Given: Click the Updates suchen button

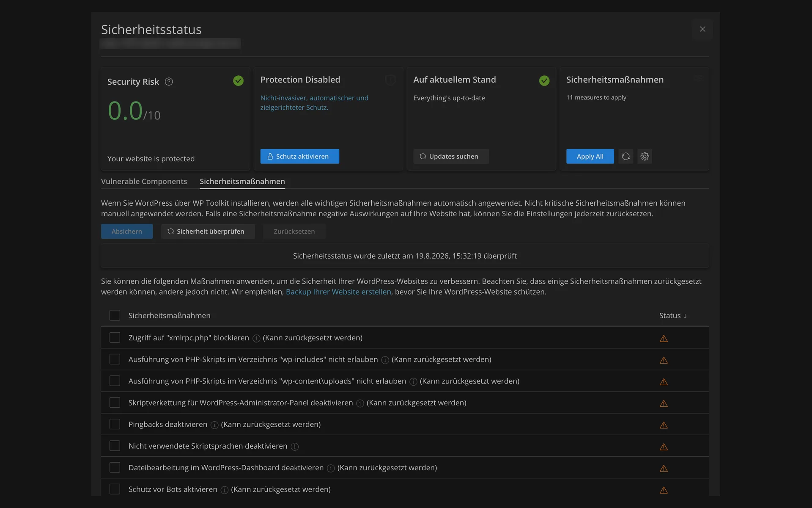Looking at the screenshot, I should coord(451,156).
